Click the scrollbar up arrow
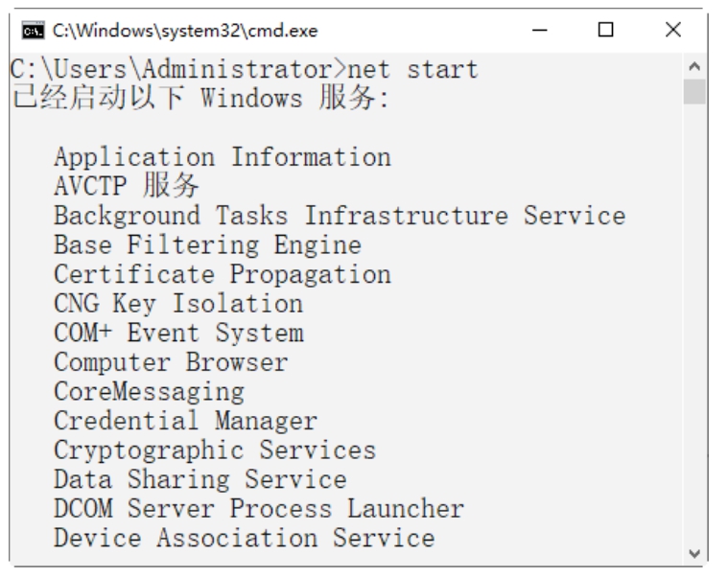 (x=693, y=68)
